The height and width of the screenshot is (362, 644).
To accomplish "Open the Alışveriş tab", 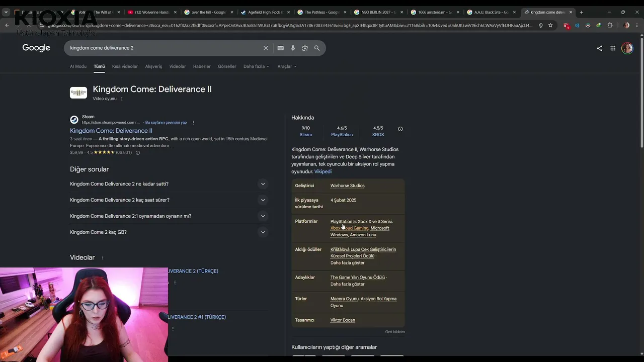I will coord(153,66).
